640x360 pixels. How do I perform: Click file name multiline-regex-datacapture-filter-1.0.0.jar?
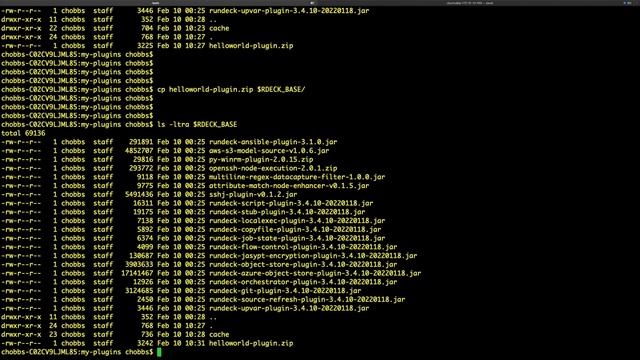[297, 177]
